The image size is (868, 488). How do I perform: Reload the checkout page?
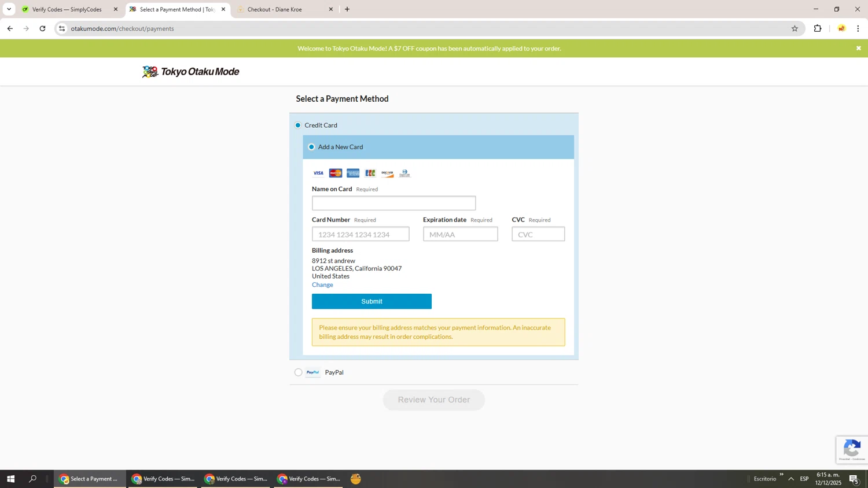42,28
